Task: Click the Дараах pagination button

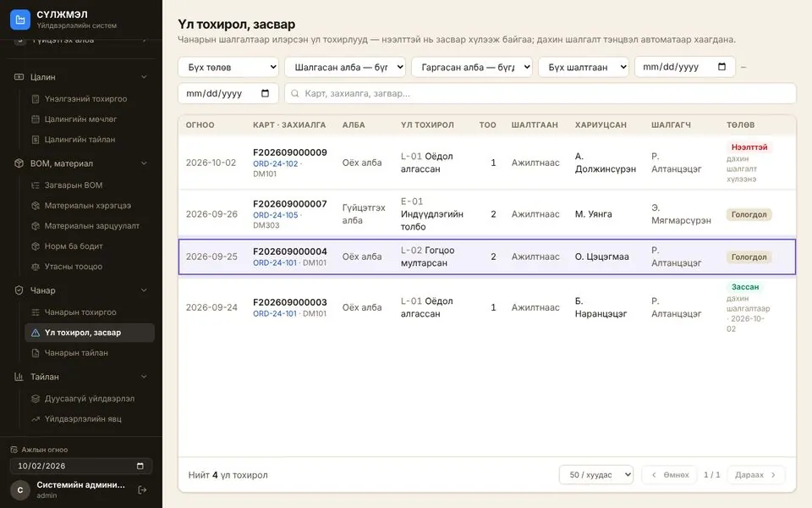Action: (x=755, y=475)
